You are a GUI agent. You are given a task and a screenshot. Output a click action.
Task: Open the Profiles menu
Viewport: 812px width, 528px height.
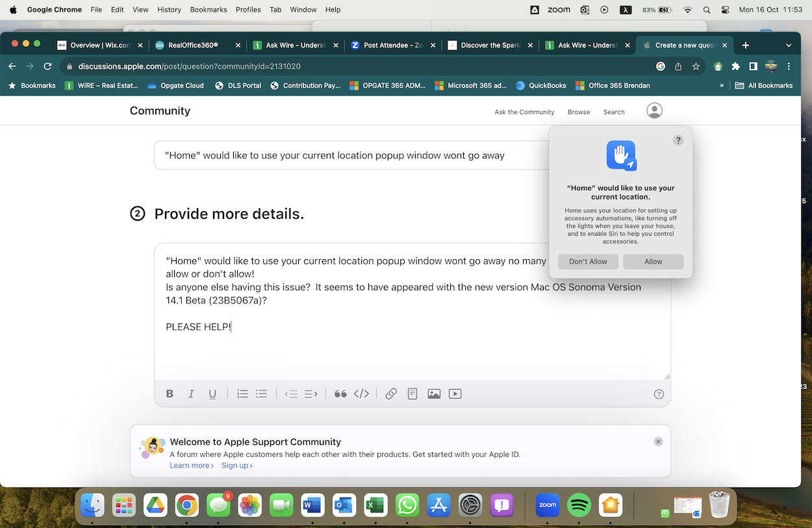point(248,10)
